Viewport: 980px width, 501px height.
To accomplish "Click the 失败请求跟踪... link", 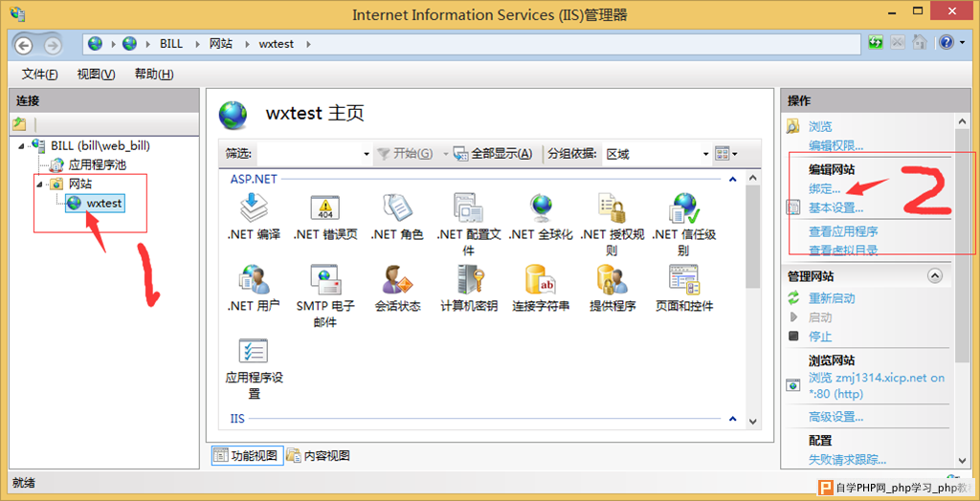I will click(x=847, y=460).
